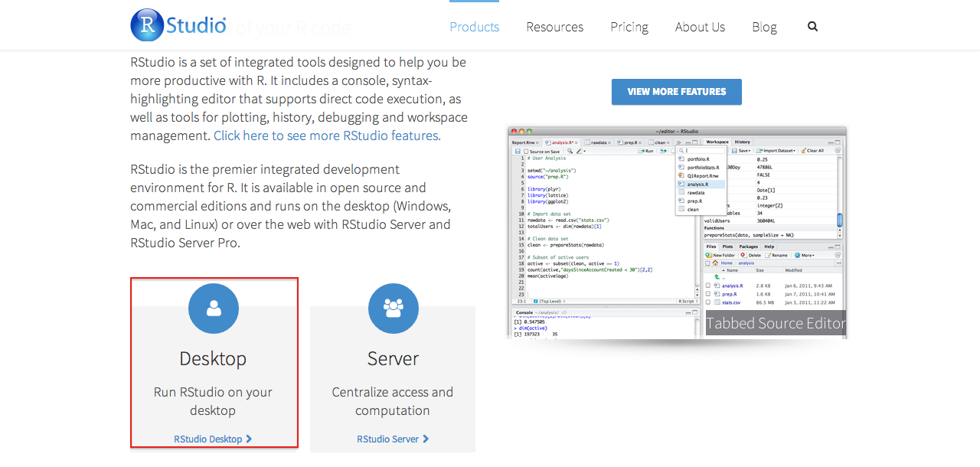Open the search magnifier icon
The image size is (980, 467).
[812, 26]
